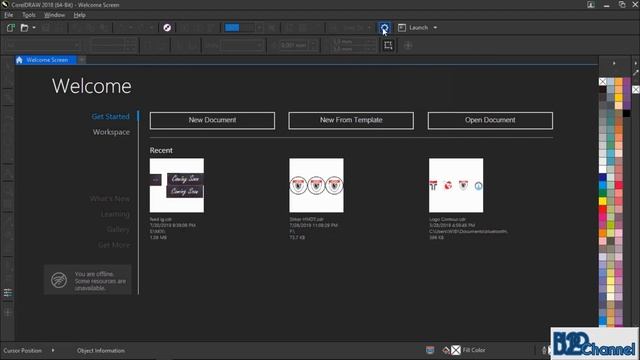Open Learning in Welcome sidebar
The image size is (640, 360).
(x=115, y=214)
